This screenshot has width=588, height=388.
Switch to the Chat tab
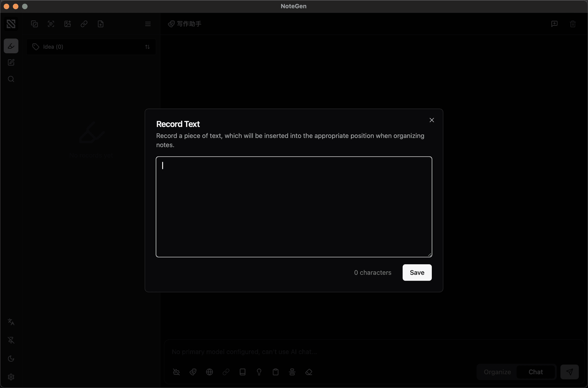coord(535,372)
